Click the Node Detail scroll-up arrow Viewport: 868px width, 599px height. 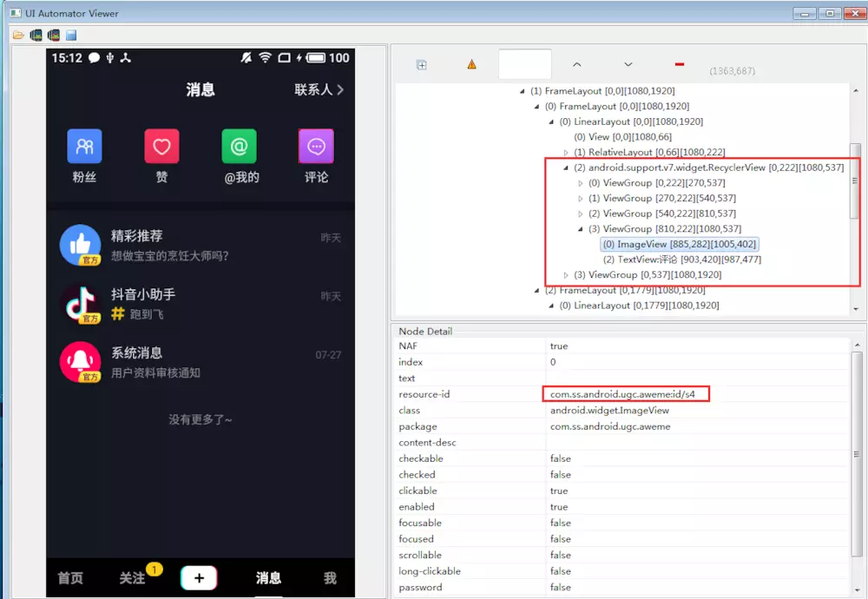pyautogui.click(x=857, y=345)
